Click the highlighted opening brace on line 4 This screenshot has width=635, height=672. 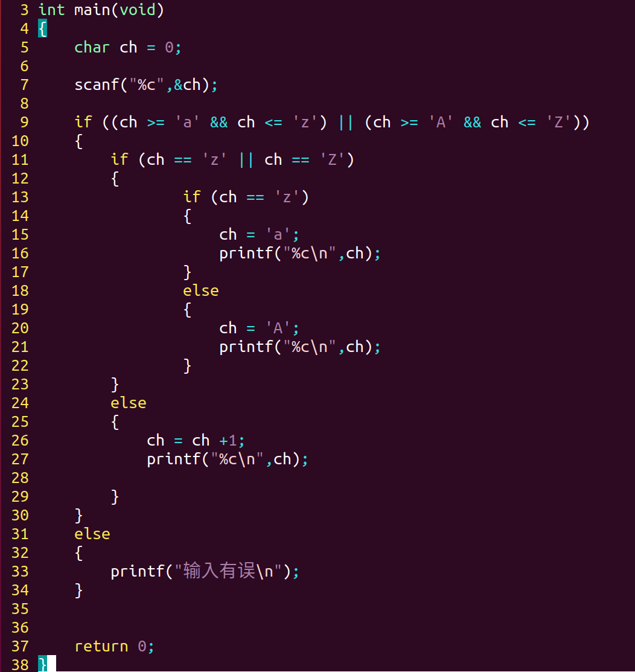click(42, 29)
